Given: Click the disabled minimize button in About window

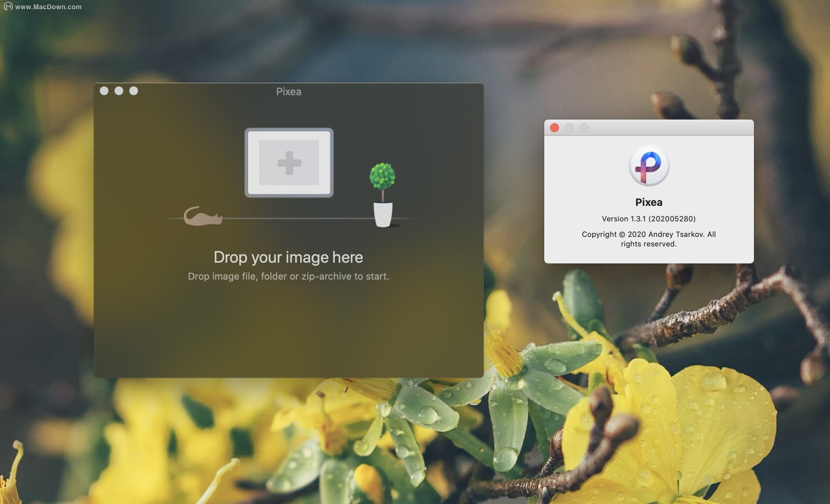Looking at the screenshot, I should [x=569, y=128].
